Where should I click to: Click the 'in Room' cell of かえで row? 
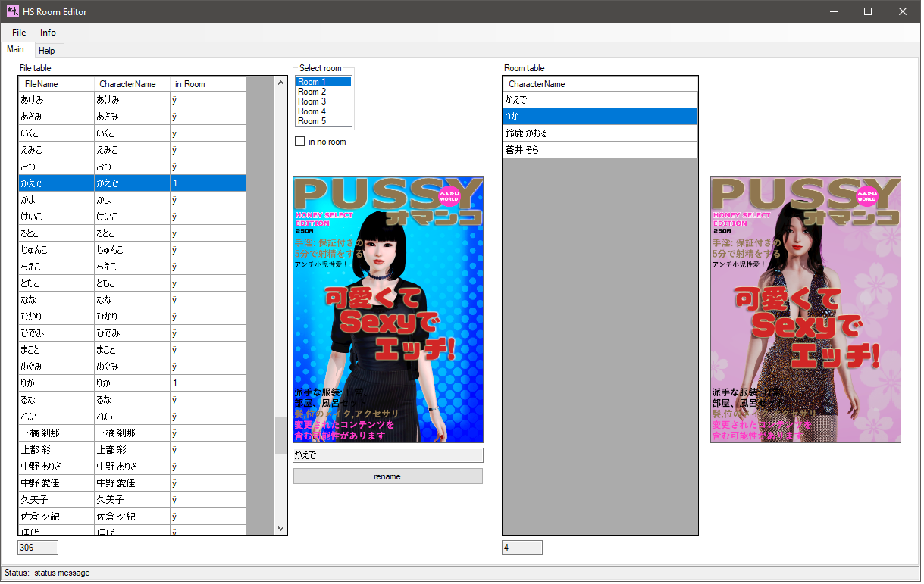pyautogui.click(x=208, y=183)
